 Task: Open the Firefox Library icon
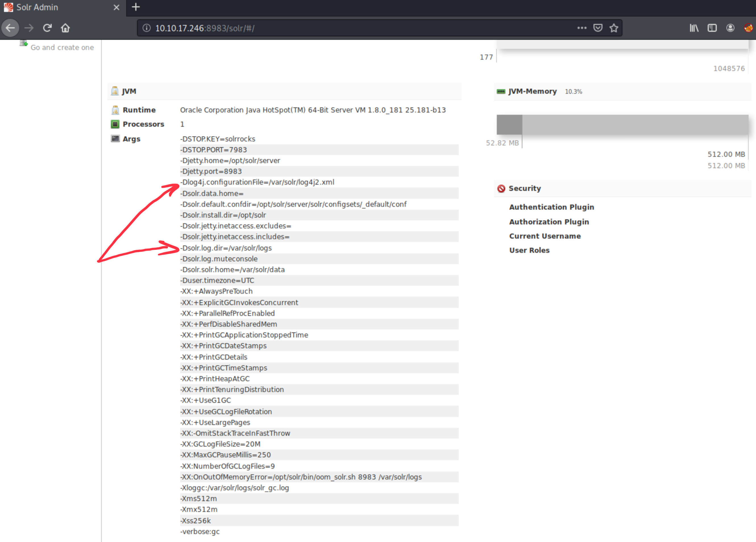coord(694,28)
